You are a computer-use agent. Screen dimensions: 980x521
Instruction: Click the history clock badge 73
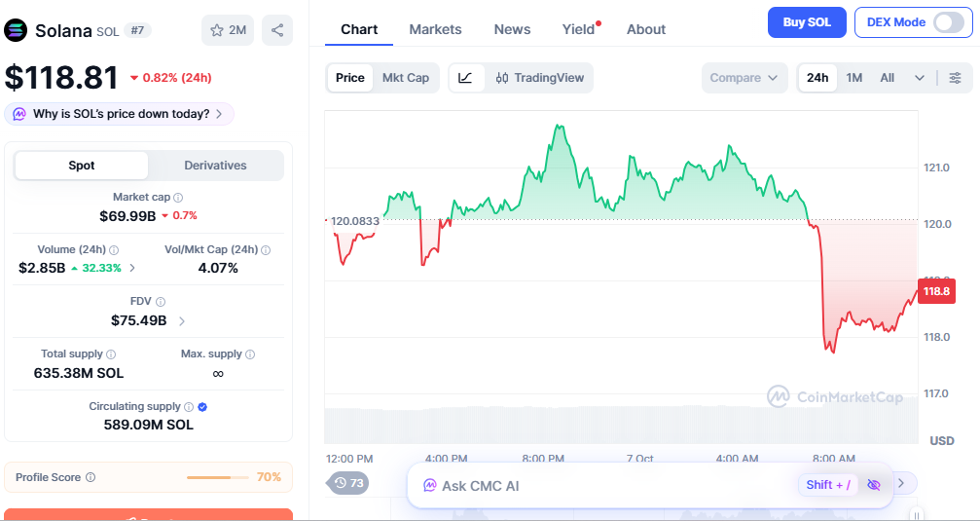pos(348,483)
